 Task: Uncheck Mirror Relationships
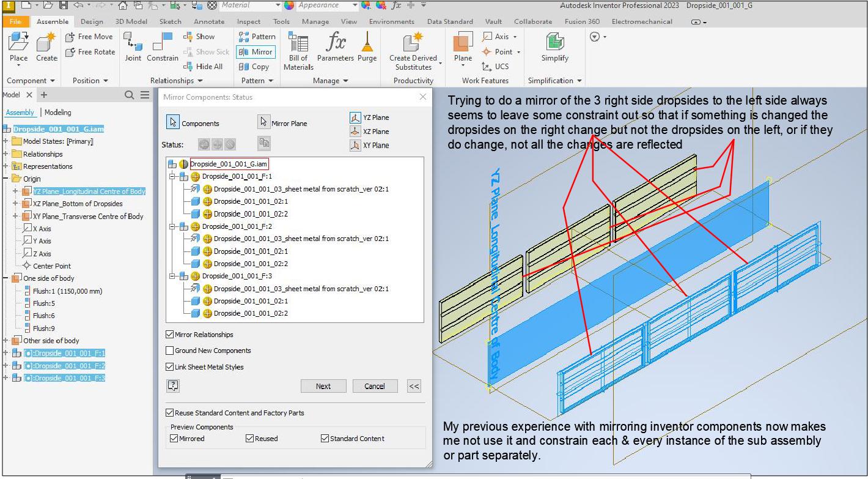coord(171,335)
